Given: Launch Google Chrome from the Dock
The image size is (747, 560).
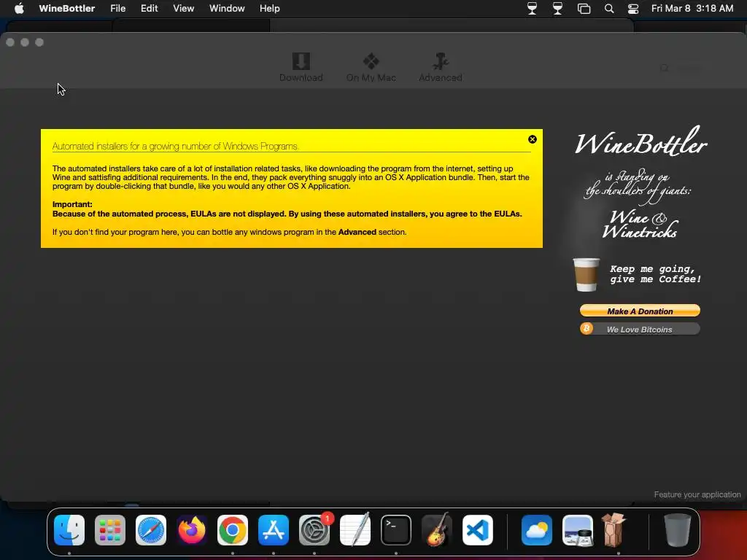Looking at the screenshot, I should coord(233,530).
